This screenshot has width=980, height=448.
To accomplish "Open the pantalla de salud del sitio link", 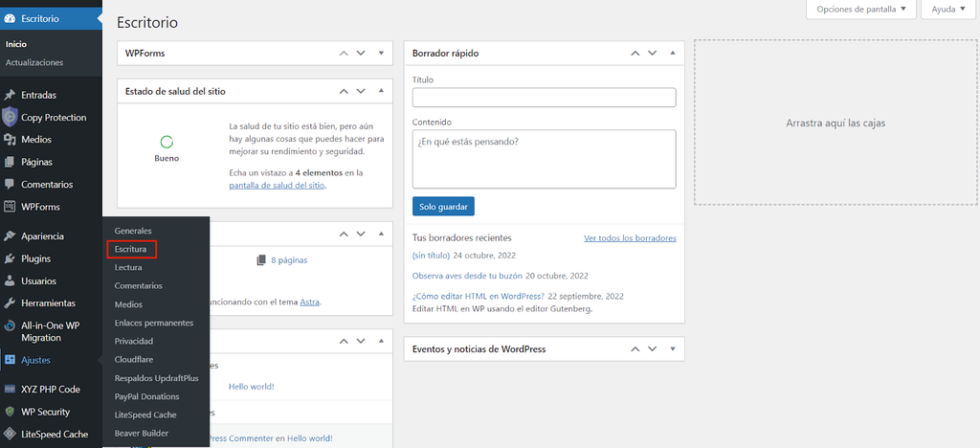I will click(x=277, y=185).
